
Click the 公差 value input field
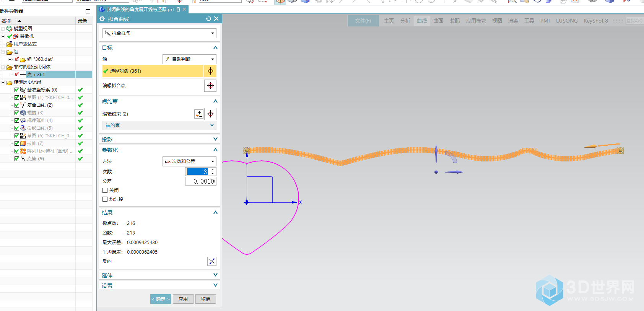(x=201, y=181)
